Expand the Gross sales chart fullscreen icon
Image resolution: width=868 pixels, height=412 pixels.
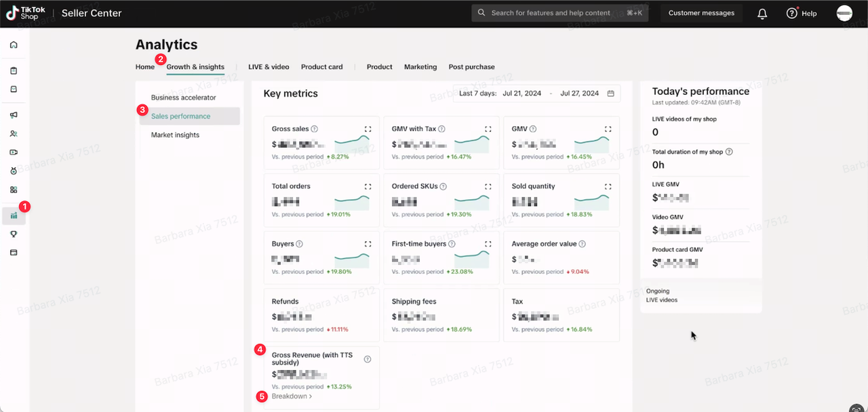pos(368,129)
